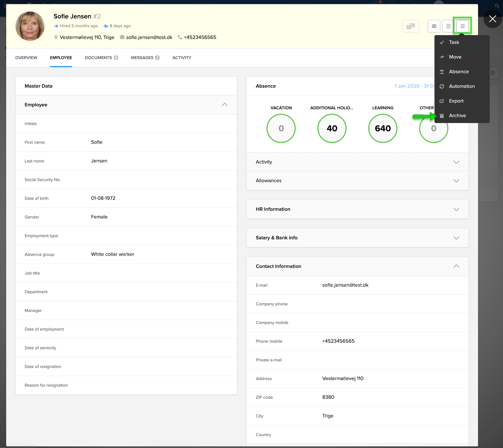Click the document notes icon button
The image size is (503, 448).
[x=448, y=26]
